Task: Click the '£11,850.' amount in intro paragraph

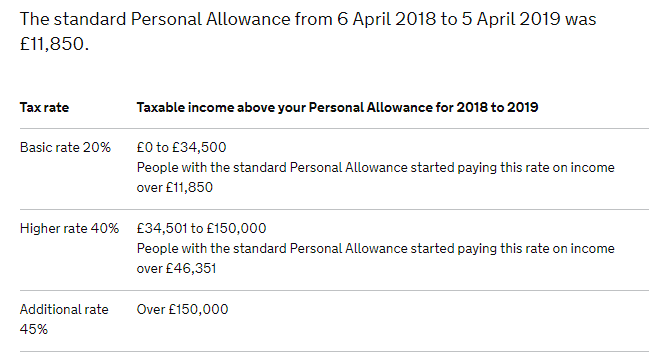Action: pos(54,44)
